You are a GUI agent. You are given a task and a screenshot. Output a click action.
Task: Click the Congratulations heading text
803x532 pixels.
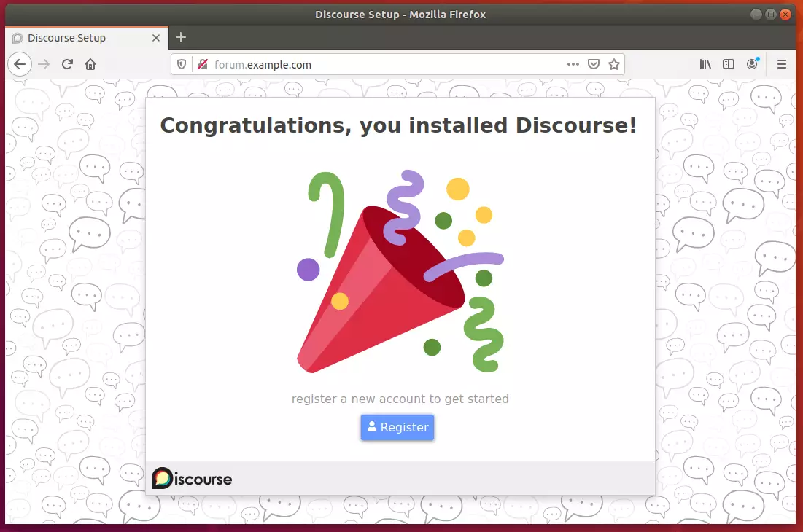pos(398,125)
